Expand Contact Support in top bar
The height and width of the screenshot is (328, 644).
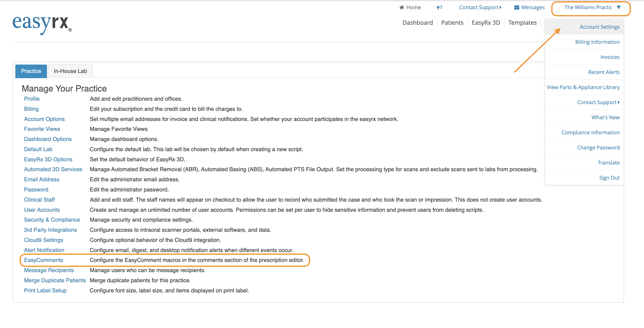click(x=480, y=7)
